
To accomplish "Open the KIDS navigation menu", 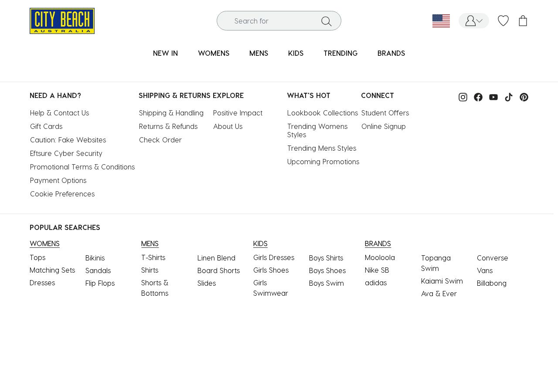I will pos(296,53).
